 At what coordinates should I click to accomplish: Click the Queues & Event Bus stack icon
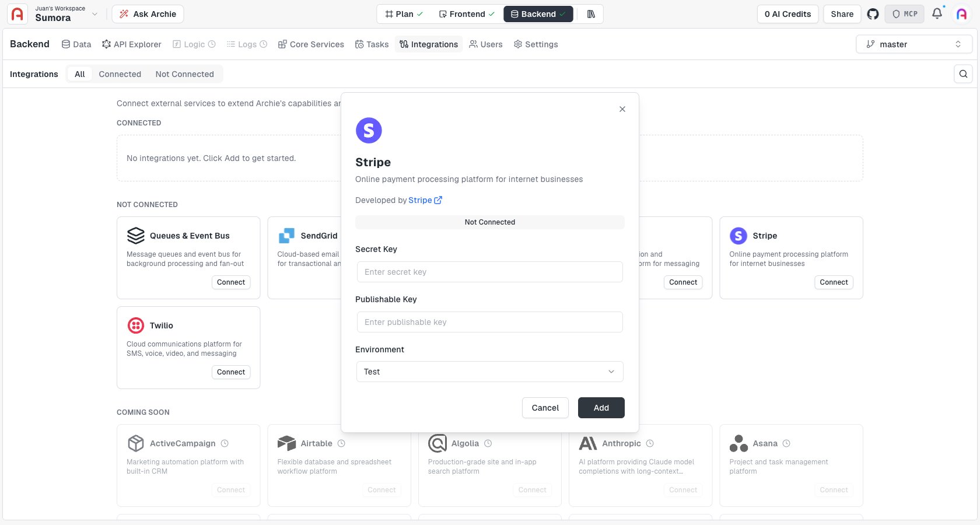point(136,236)
